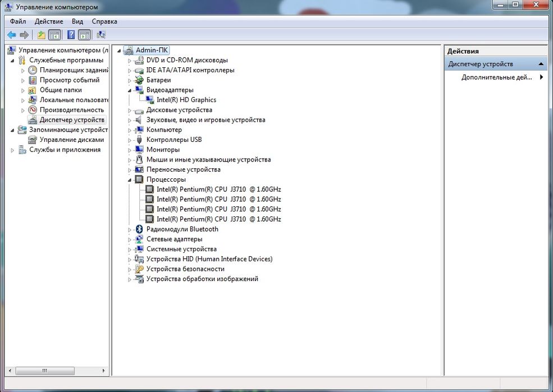This screenshot has height=392, width=553.
Task: Click the Intel(R) HD Graphics adapter icon
Action: [x=150, y=100]
